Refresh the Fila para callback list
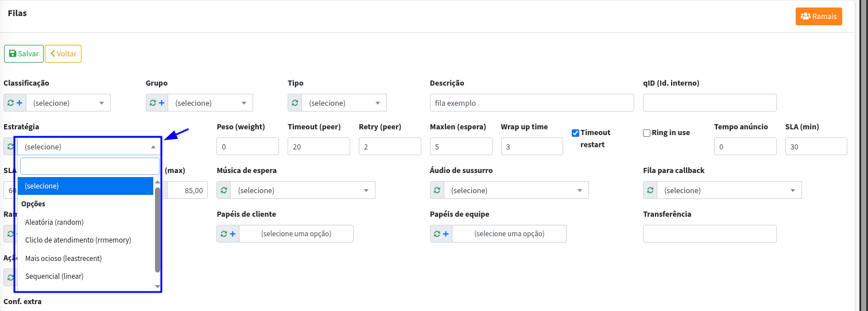The width and height of the screenshot is (868, 311). point(650,190)
